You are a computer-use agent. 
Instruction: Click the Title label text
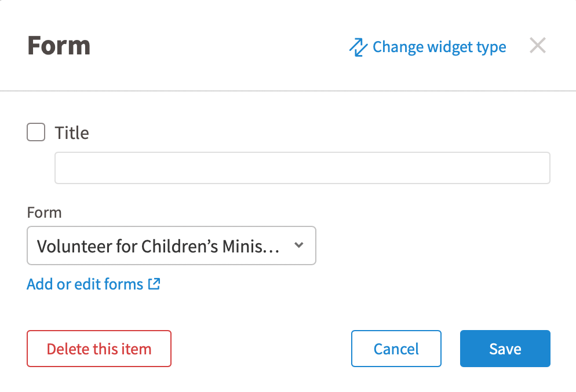[x=72, y=133]
